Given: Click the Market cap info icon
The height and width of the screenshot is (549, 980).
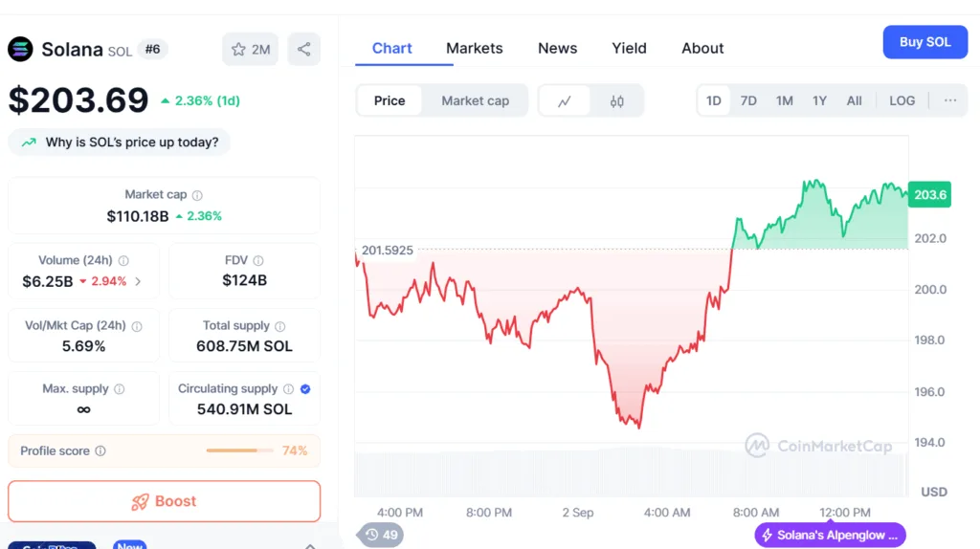Looking at the screenshot, I should [x=197, y=195].
